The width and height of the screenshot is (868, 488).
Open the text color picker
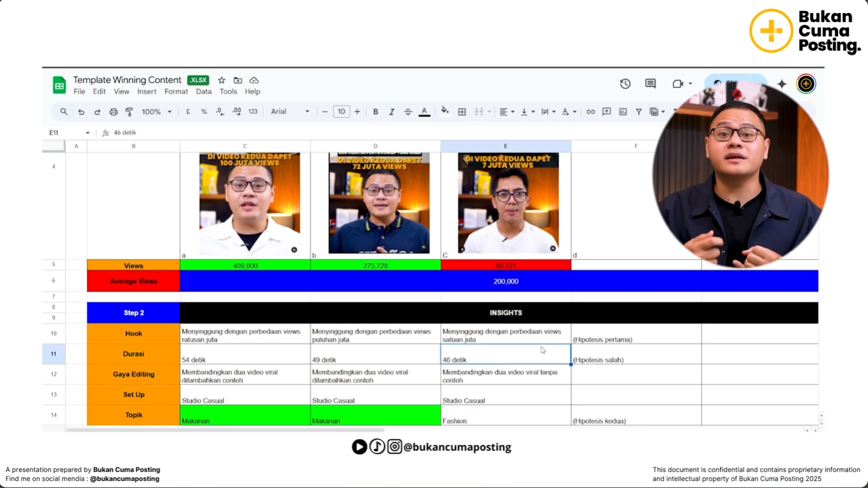pyautogui.click(x=425, y=112)
